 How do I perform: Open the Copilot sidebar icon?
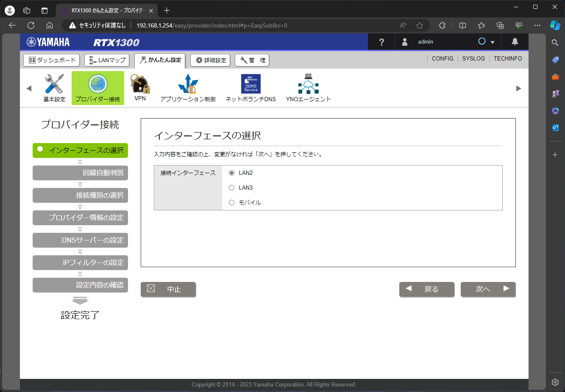[555, 25]
